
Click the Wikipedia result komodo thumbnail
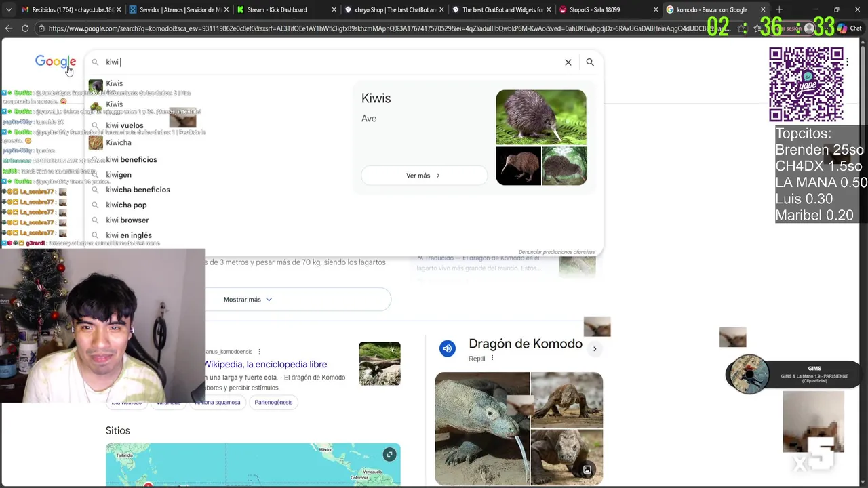tap(380, 364)
